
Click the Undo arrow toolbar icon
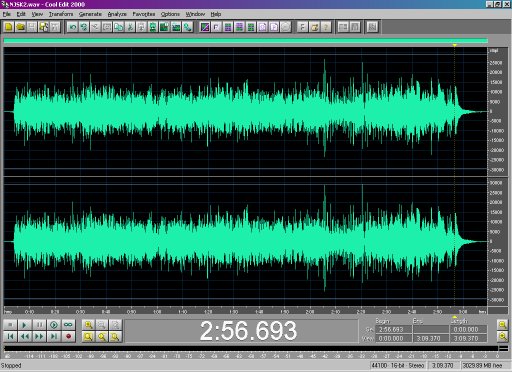(72, 27)
